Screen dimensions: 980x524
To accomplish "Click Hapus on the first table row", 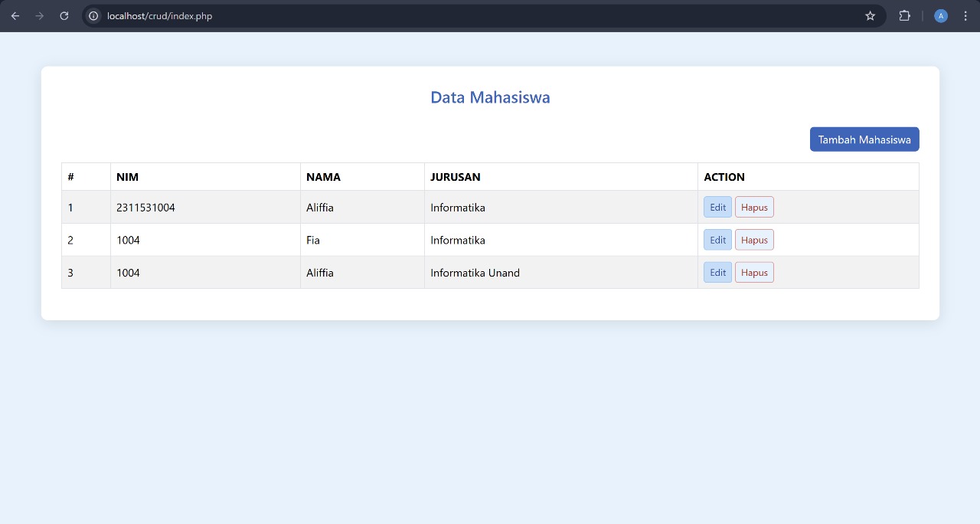I will click(x=754, y=207).
